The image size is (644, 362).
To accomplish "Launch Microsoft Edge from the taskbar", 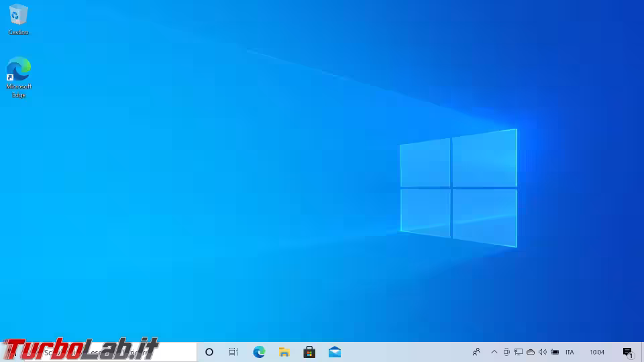I will (x=259, y=352).
